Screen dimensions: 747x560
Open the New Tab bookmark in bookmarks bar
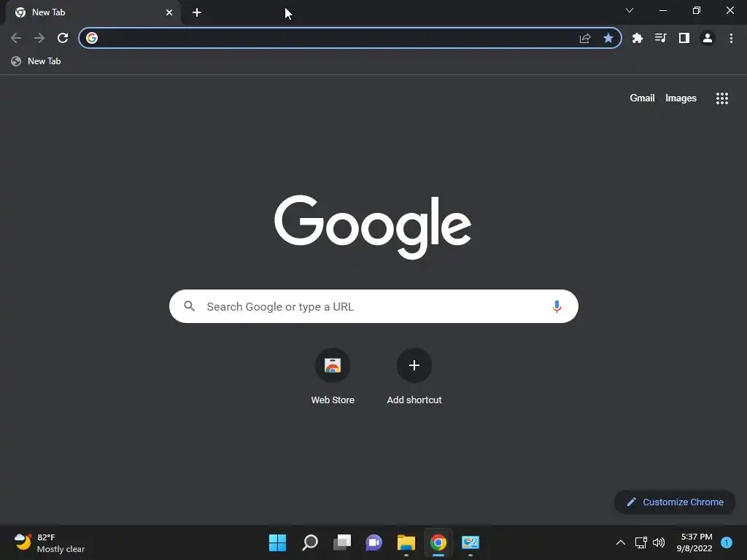pyautogui.click(x=36, y=61)
